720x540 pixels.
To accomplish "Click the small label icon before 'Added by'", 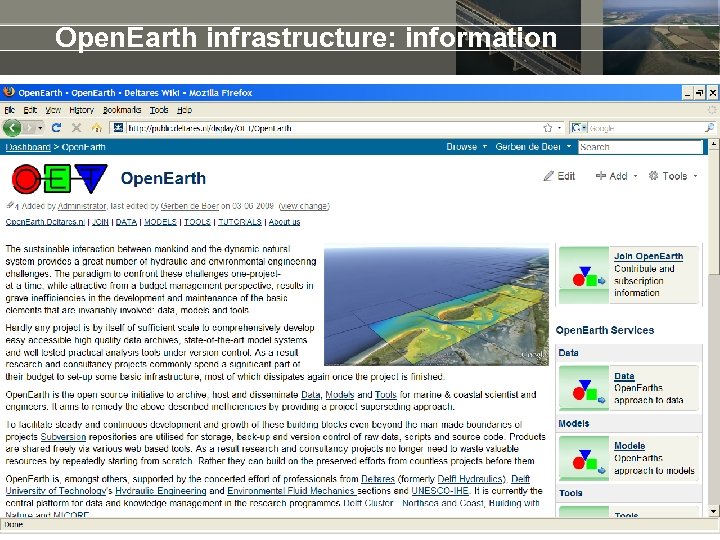I will point(12,206).
